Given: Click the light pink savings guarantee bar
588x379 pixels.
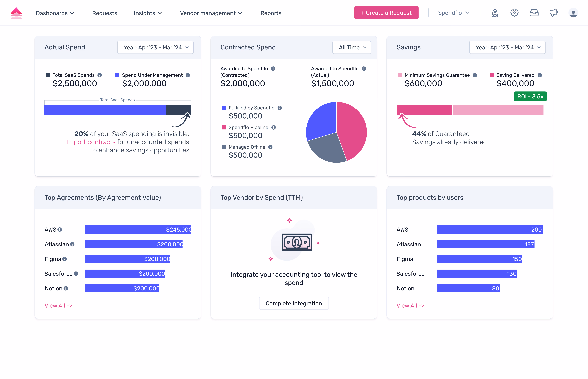Looking at the screenshot, I should tap(498, 110).
